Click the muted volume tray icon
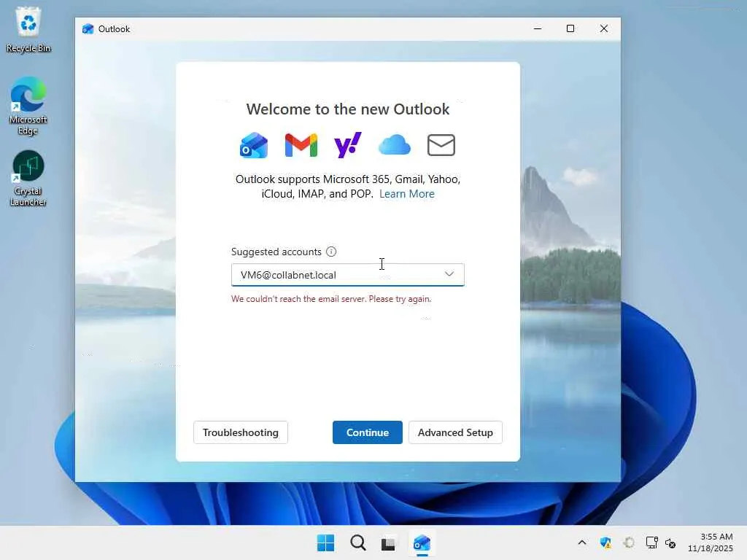This screenshot has height=560, width=747. click(671, 542)
